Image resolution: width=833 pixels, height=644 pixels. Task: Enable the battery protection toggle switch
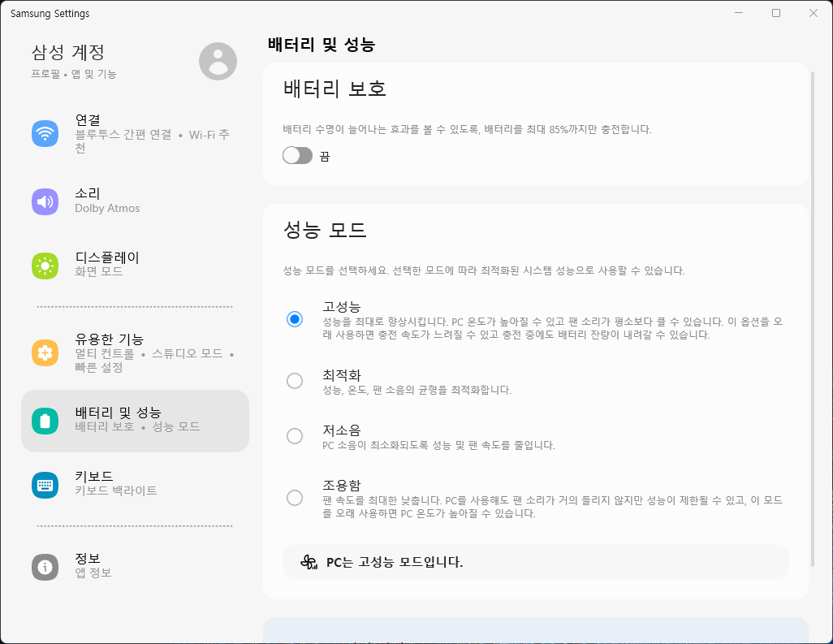tap(297, 156)
